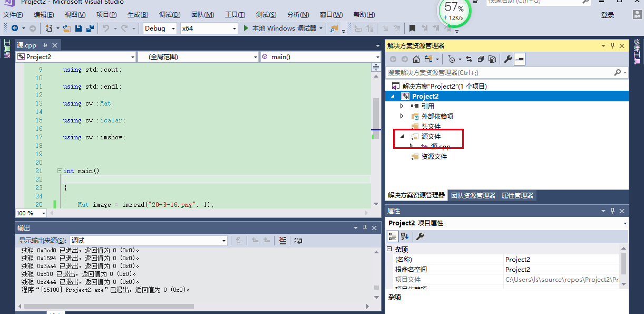Open Properties via Solution Explorer wrench icon
This screenshot has width=644, height=314.
(508, 59)
